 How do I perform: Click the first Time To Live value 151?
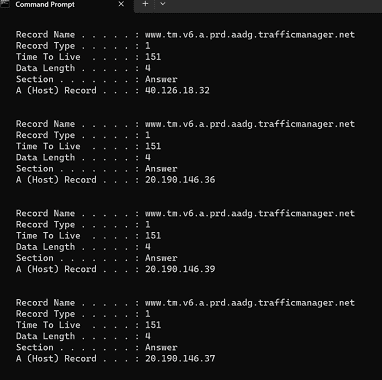(x=153, y=57)
